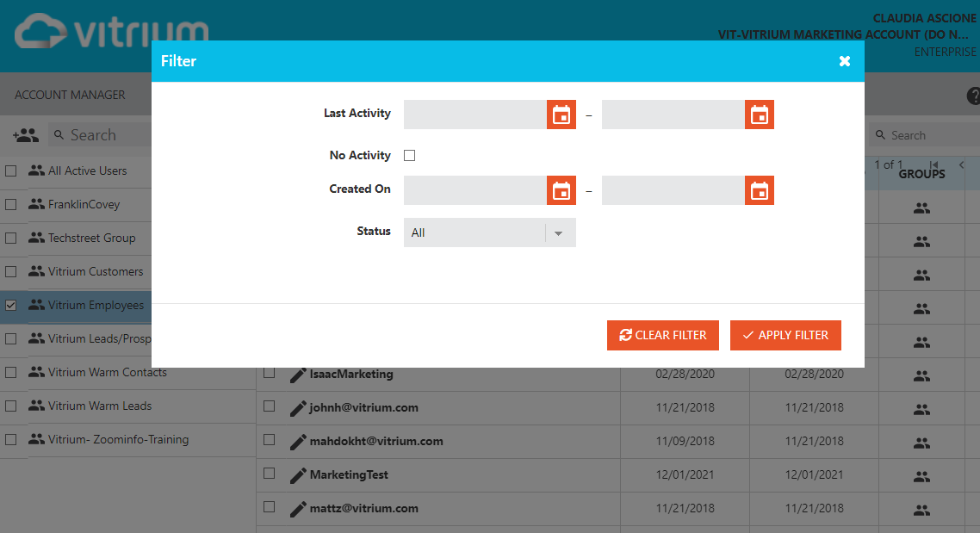Select the Vitrium Warm Leads checkbox
980x533 pixels.
(10, 406)
